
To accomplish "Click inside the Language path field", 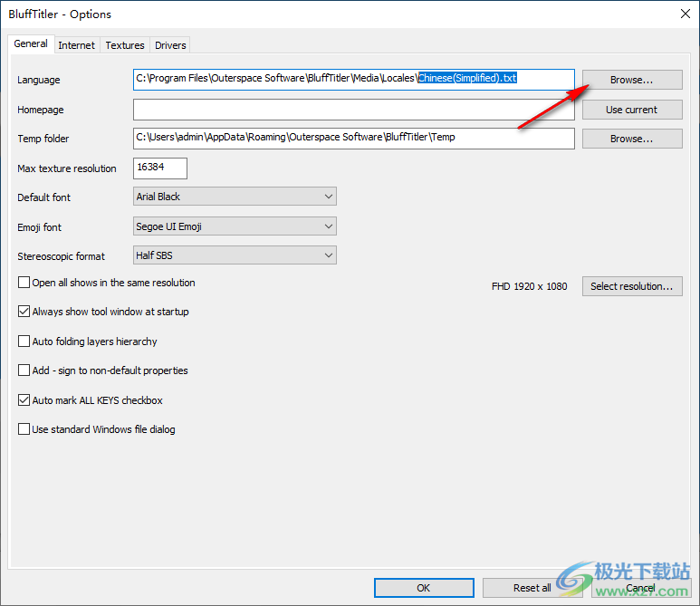I will click(x=353, y=80).
